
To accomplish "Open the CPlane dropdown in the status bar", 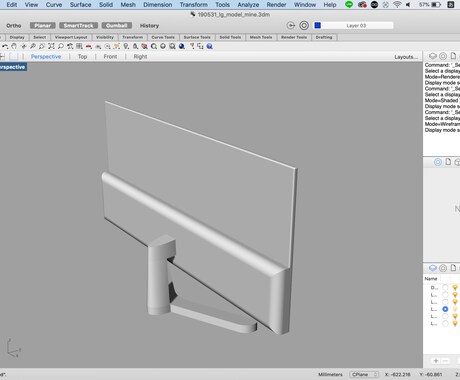I will click(364, 374).
